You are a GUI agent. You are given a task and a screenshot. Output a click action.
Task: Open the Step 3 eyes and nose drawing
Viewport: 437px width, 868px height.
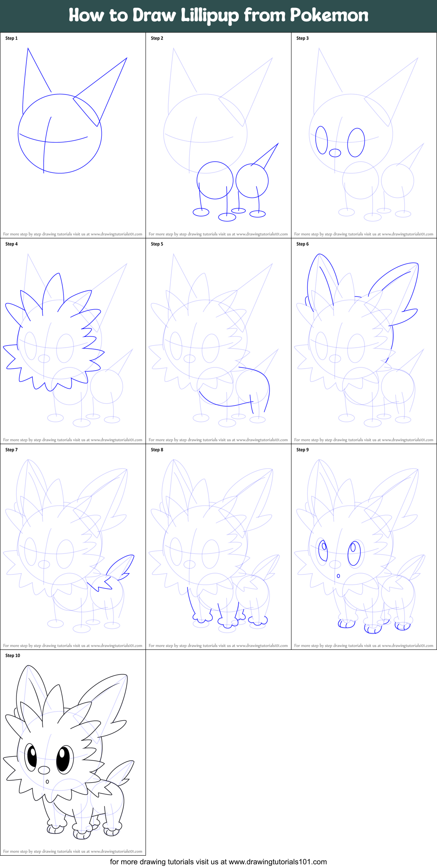pyautogui.click(x=341, y=142)
